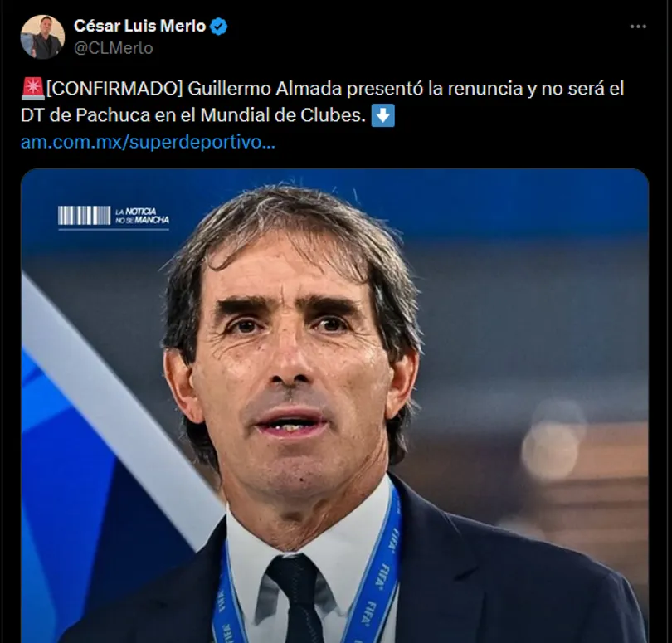Click the word "renuncia" in the tweet
Viewport: 672px width, 643px height.
click(x=485, y=89)
